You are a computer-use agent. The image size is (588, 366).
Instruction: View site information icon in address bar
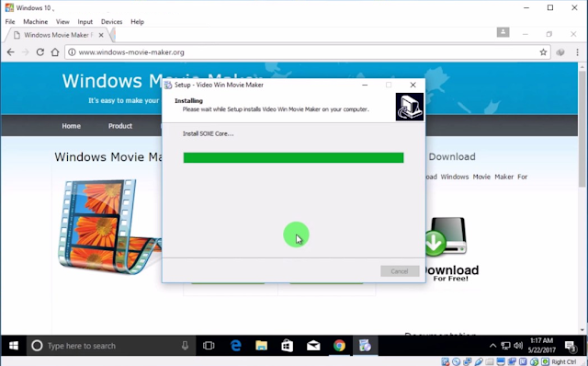pyautogui.click(x=72, y=52)
